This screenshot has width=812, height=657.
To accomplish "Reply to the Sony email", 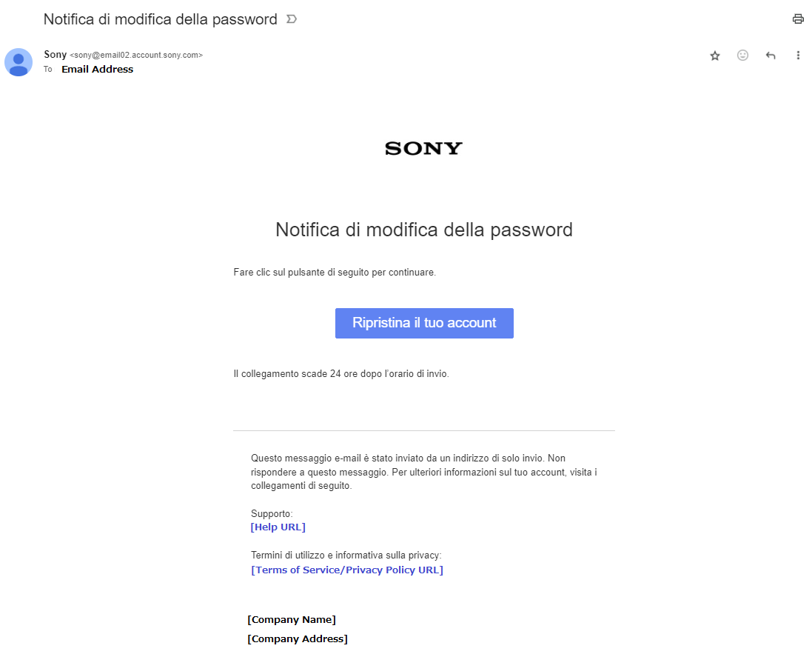I will (770, 56).
